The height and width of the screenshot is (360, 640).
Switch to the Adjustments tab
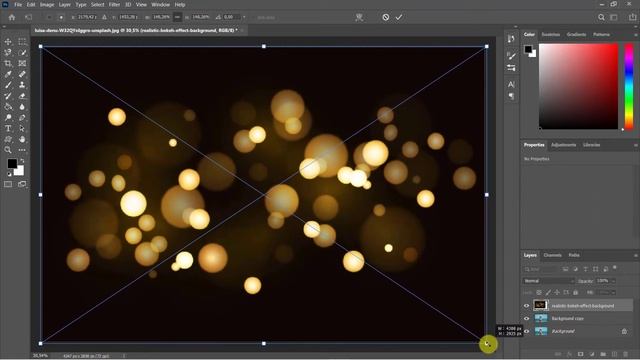pos(563,145)
